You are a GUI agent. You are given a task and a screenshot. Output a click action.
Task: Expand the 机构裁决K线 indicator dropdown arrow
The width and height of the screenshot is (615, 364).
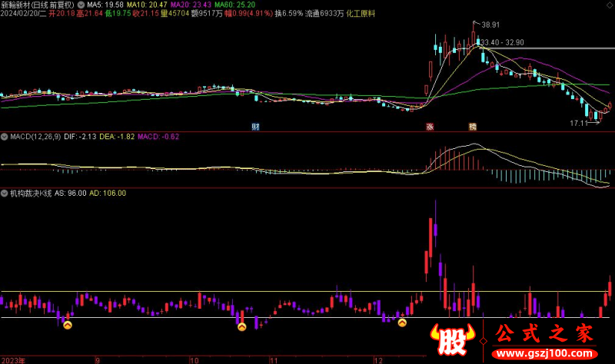[x=5, y=194]
